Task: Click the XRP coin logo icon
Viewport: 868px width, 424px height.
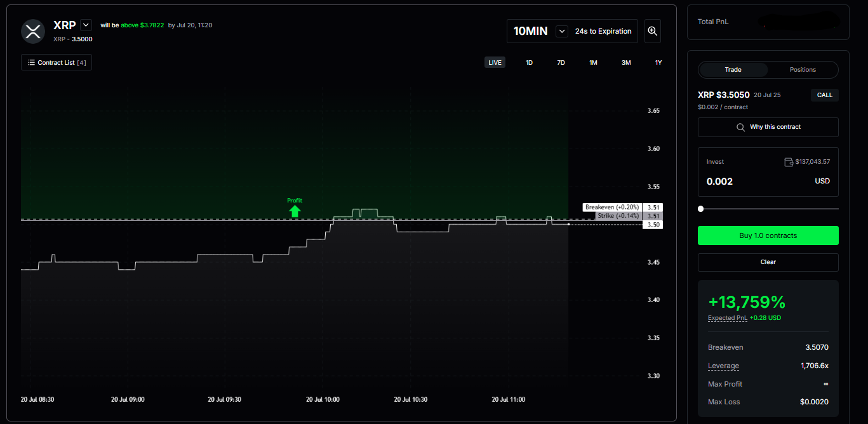Action: pos(32,31)
